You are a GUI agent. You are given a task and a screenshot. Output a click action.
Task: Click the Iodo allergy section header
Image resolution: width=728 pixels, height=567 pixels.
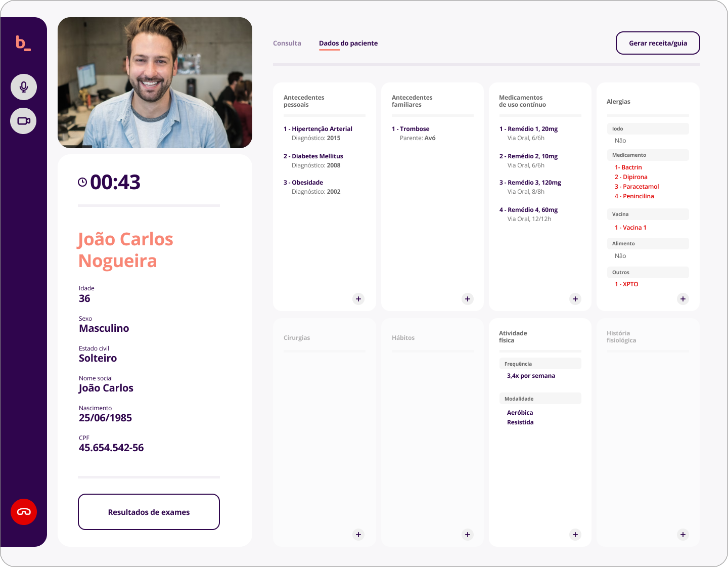pyautogui.click(x=648, y=129)
